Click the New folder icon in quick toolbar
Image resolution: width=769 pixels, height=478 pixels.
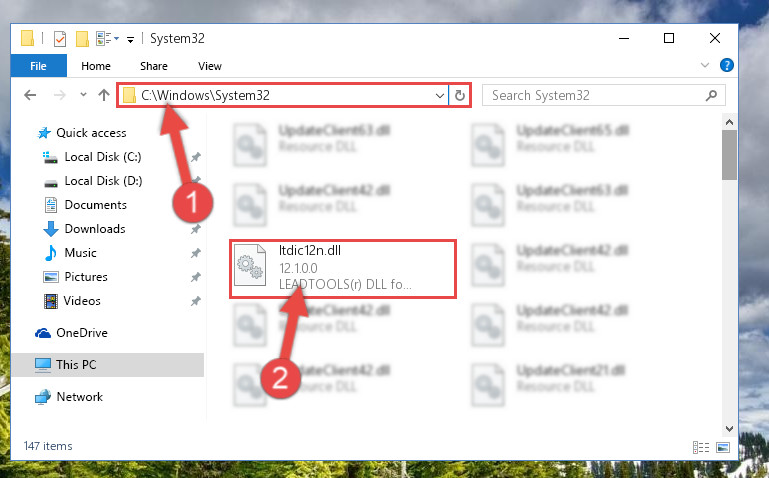tap(82, 38)
